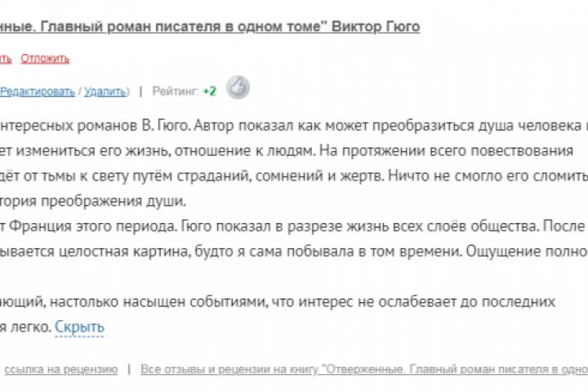Collapse the review with Скрыть

tap(80, 327)
